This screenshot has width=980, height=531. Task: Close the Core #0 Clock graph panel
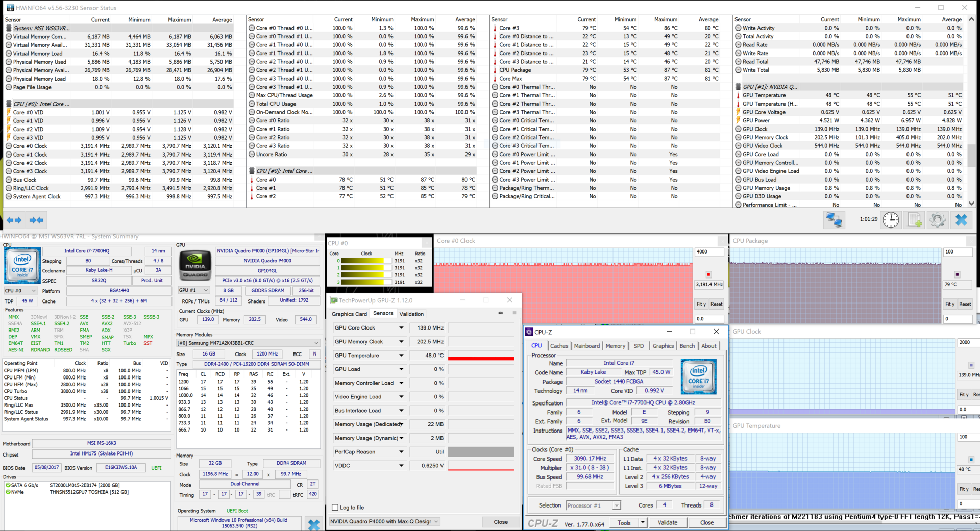tap(723, 241)
